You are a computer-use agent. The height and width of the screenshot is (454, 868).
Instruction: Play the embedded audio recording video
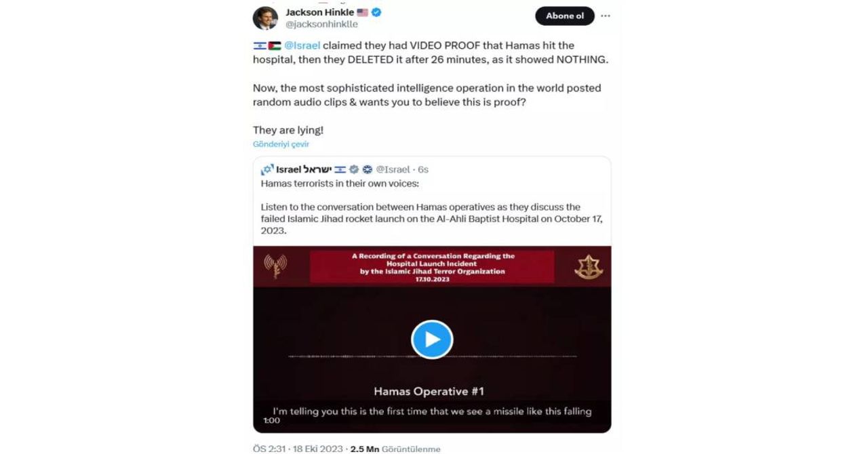coord(432,339)
